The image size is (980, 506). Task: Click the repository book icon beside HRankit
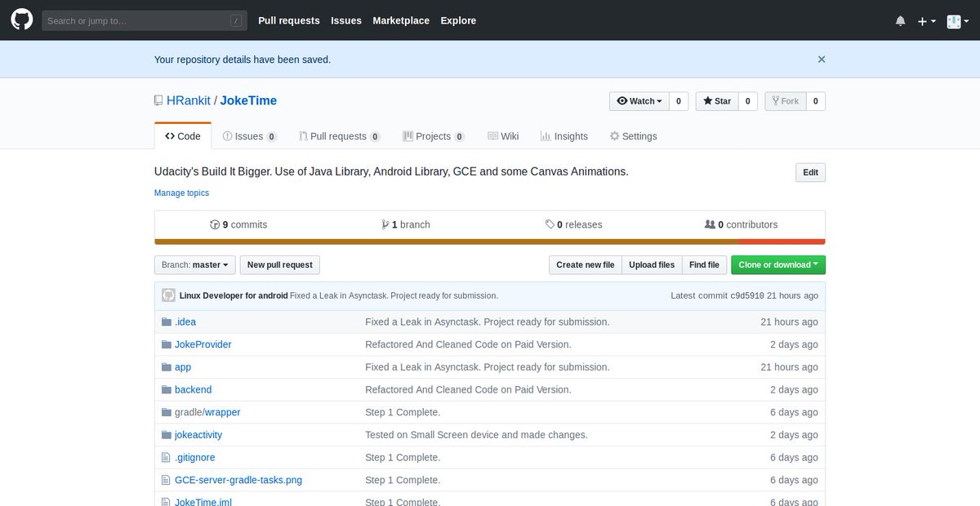(x=158, y=101)
